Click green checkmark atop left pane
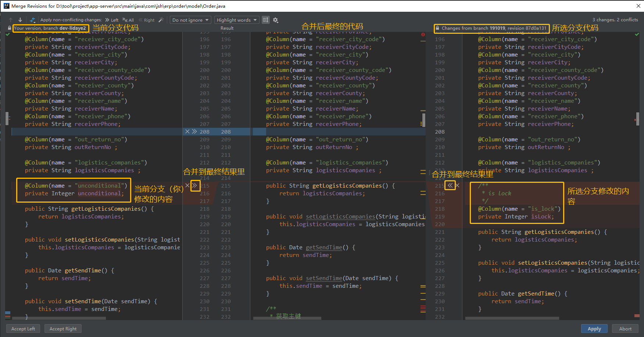Viewport: 644px width, 337px height. click(x=8, y=34)
